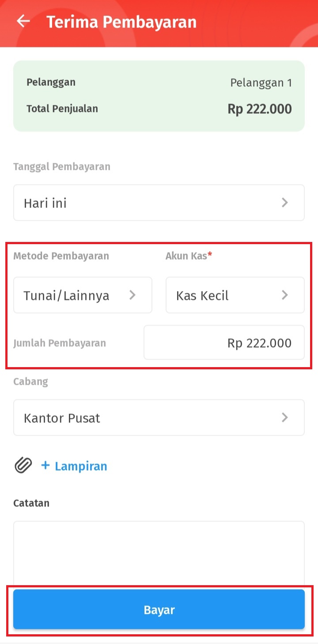Go back using the header arrow

[23, 21]
